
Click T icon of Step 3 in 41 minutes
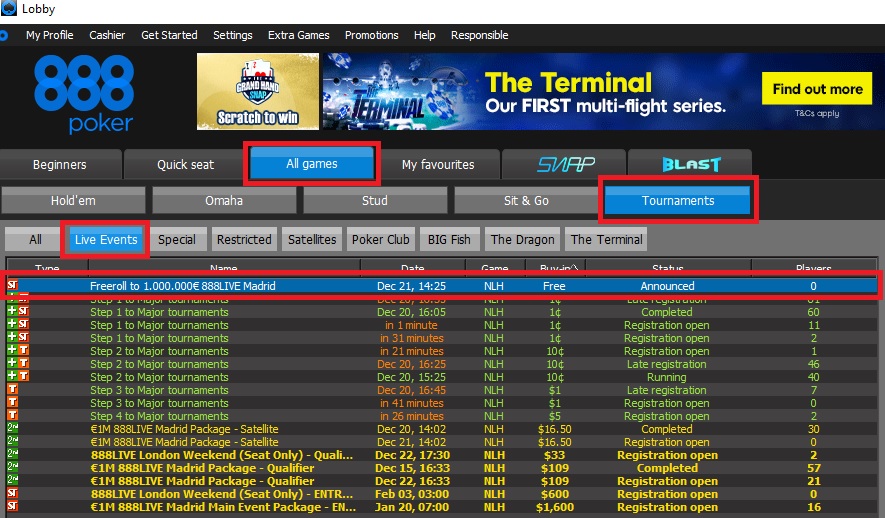[x=12, y=402]
